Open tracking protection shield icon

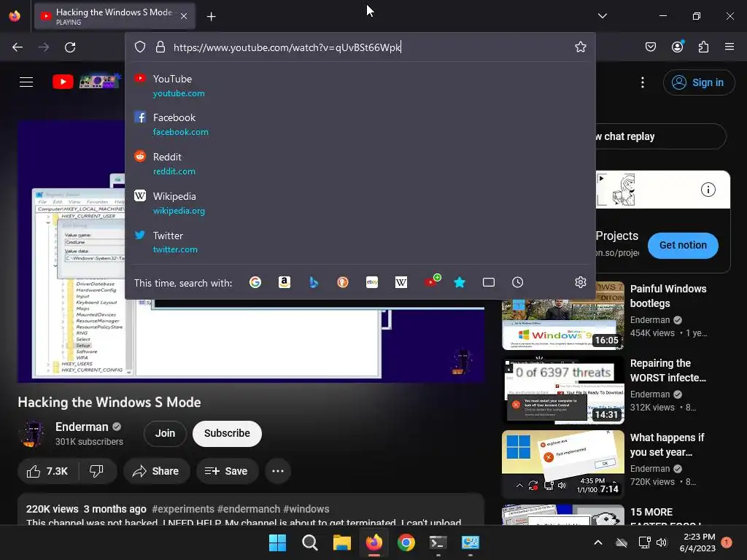[139, 47]
